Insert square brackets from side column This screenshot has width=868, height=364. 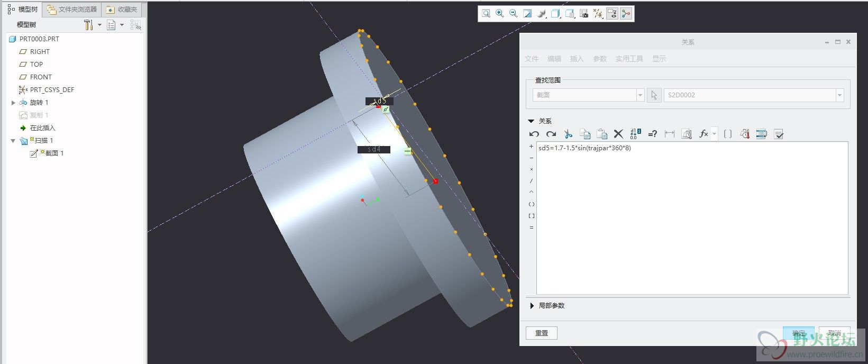click(x=532, y=216)
